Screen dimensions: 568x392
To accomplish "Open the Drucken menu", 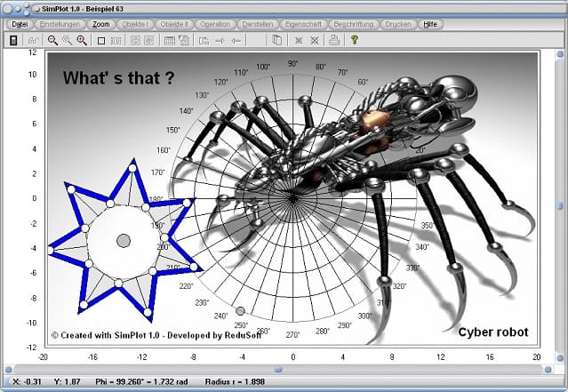I will 398,24.
